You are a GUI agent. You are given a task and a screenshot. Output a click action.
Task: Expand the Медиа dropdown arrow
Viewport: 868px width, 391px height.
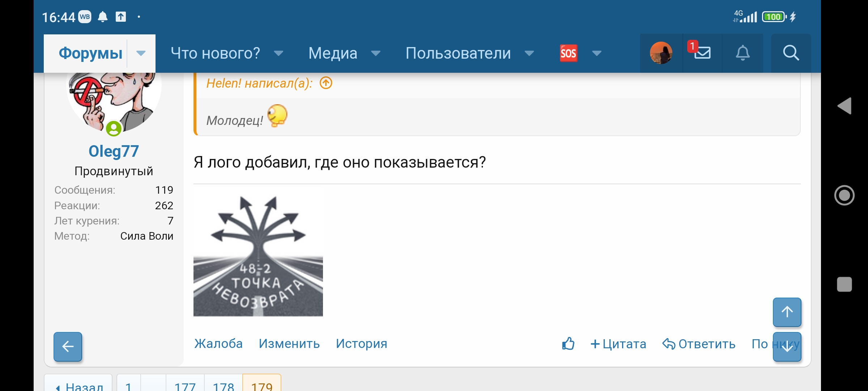click(x=375, y=53)
